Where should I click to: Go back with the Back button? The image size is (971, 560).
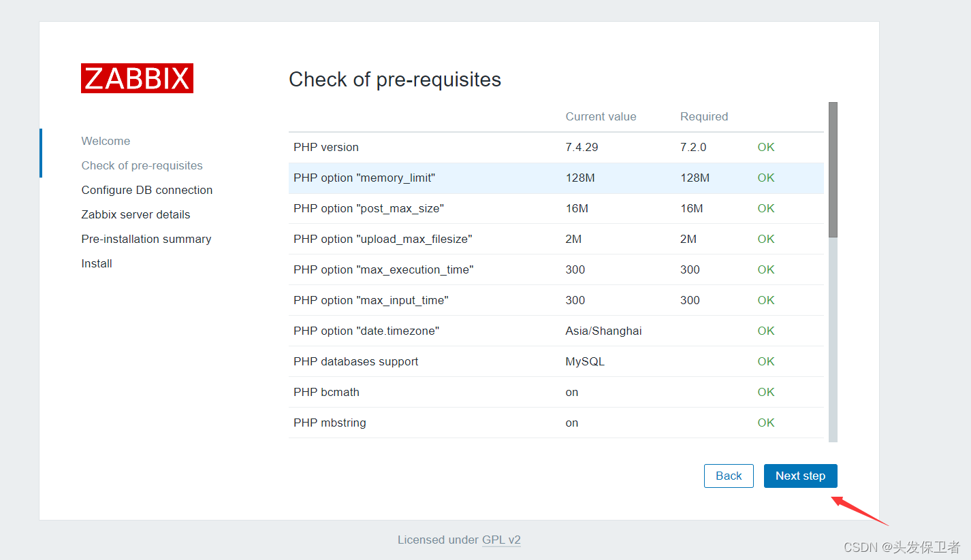pyautogui.click(x=729, y=476)
